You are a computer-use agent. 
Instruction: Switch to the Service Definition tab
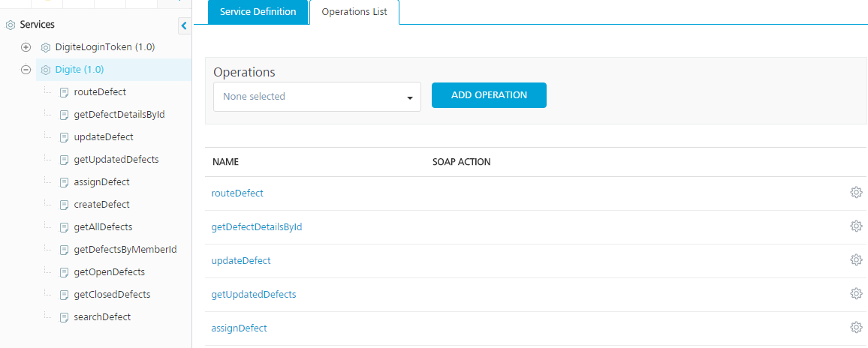click(258, 12)
